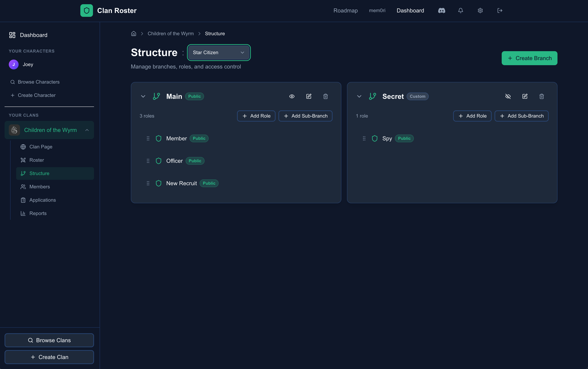Click the log out icon
Screen dimensions: 588x369
[x=499, y=11]
